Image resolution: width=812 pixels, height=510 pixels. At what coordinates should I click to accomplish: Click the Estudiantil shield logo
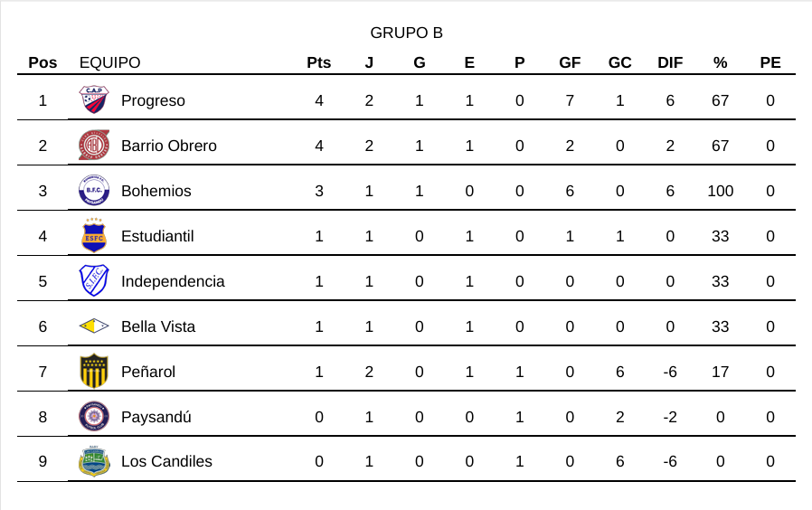coord(94,236)
